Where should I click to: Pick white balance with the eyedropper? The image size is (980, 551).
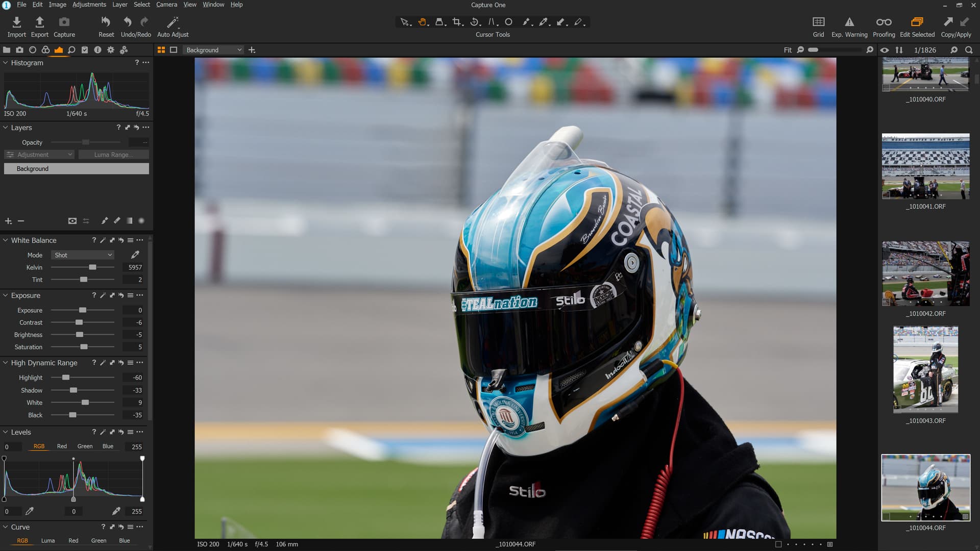135,255
